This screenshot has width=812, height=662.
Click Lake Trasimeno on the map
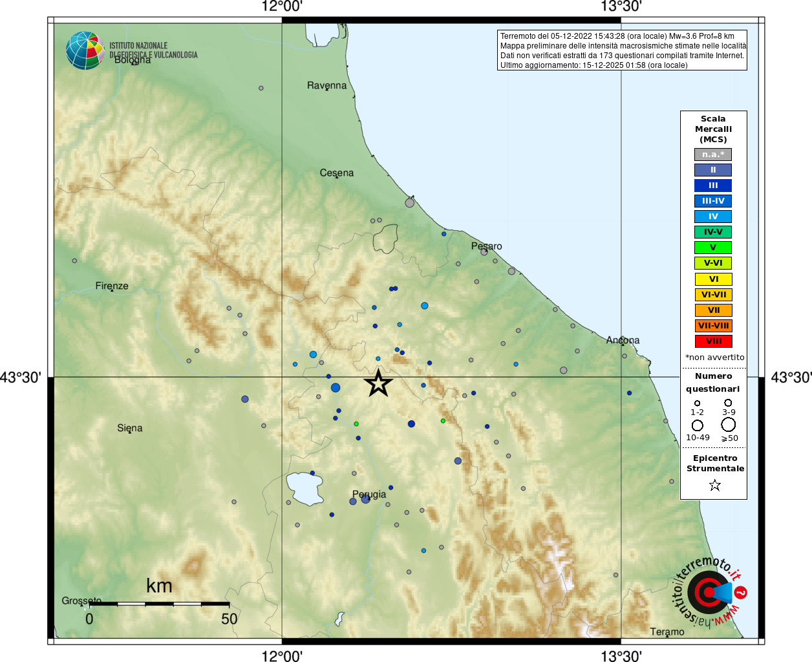pos(304,489)
